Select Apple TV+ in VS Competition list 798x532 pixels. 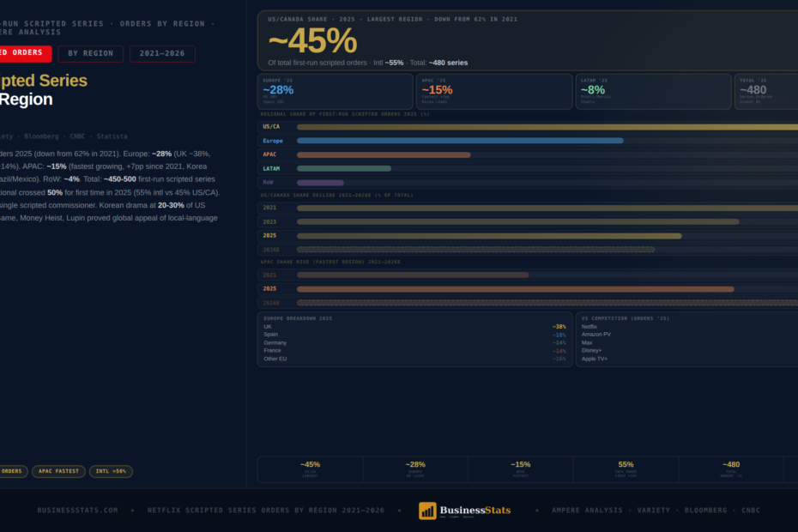click(595, 359)
